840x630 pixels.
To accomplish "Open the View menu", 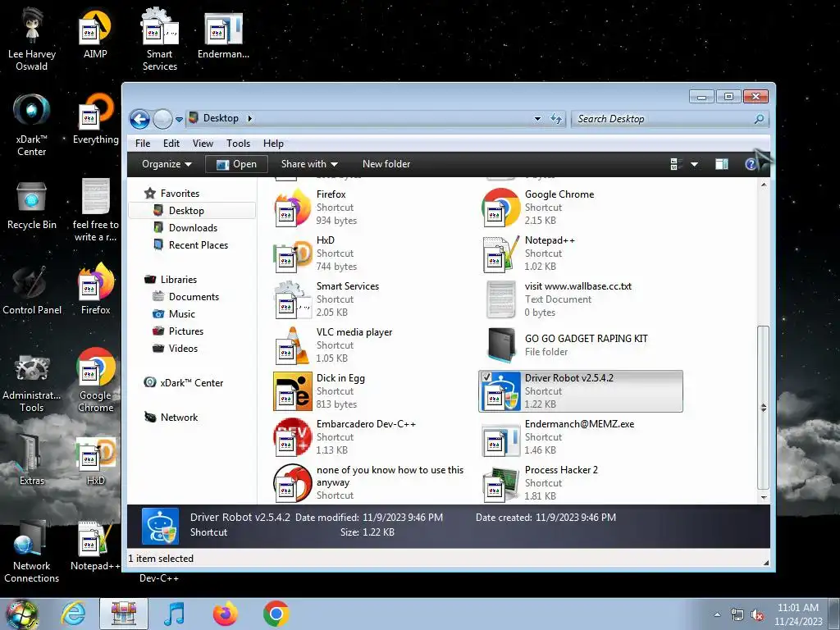I will coord(203,143).
